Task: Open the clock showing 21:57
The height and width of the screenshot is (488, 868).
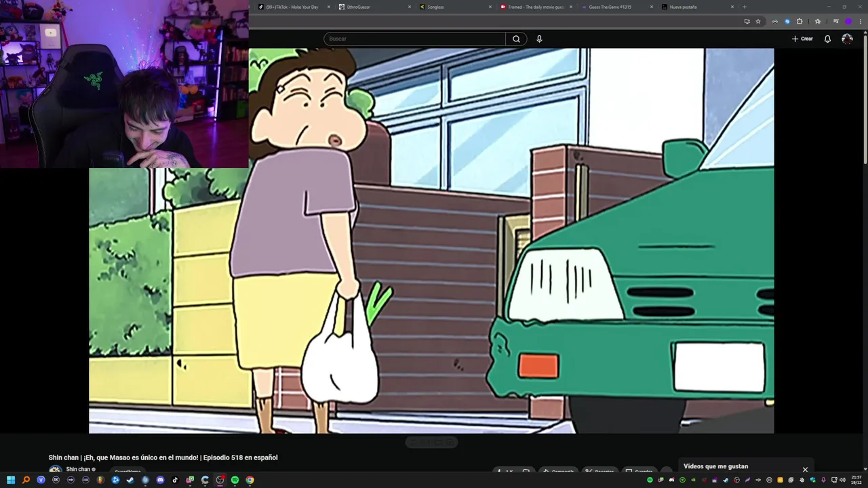Action: tap(856, 480)
